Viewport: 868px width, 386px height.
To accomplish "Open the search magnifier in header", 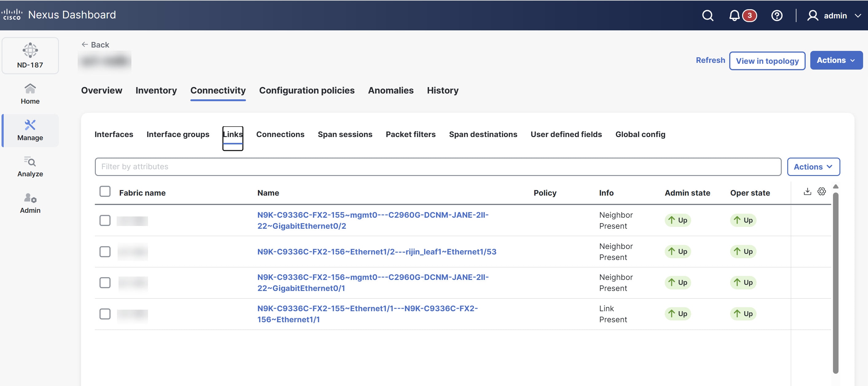I will tap(707, 15).
